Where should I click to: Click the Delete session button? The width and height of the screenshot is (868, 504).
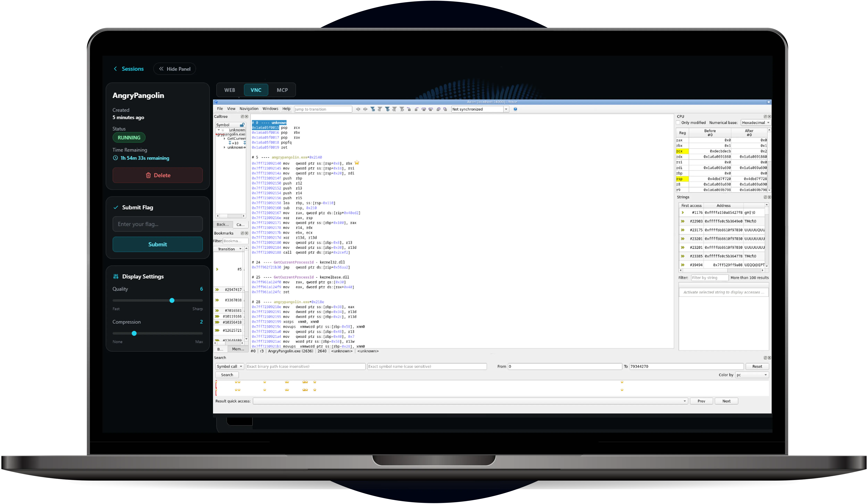click(158, 175)
